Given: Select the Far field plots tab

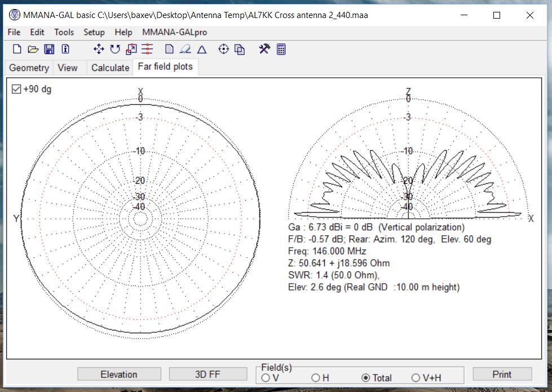Looking at the screenshot, I should click(x=165, y=67).
